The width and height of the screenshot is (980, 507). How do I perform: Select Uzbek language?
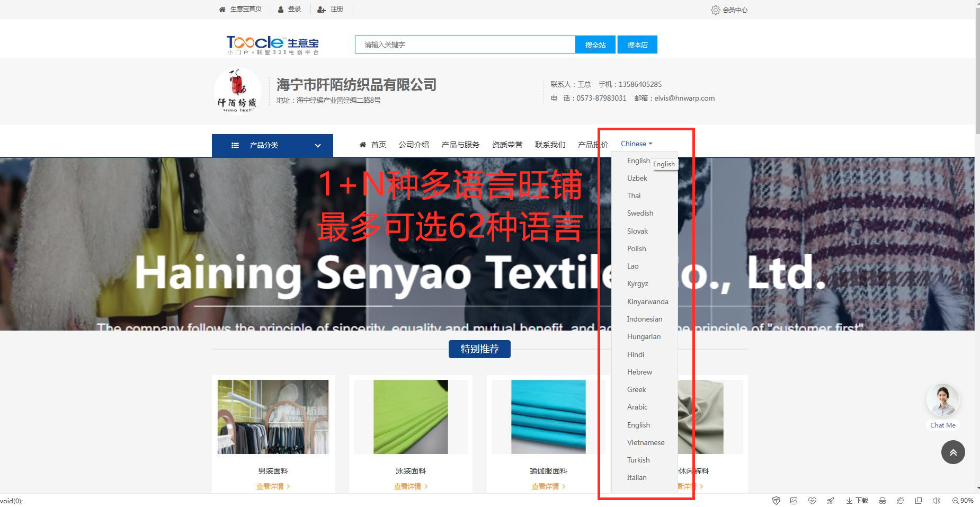[637, 178]
